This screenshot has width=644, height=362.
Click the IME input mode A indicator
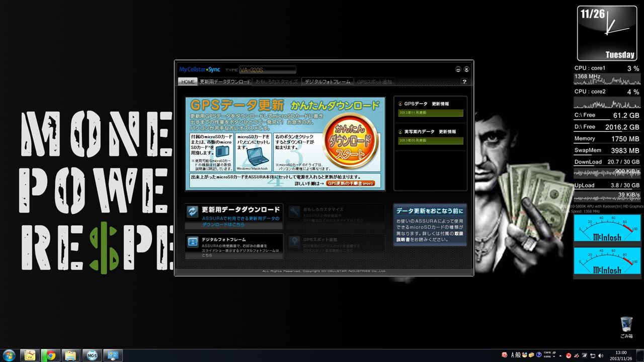coord(513,355)
